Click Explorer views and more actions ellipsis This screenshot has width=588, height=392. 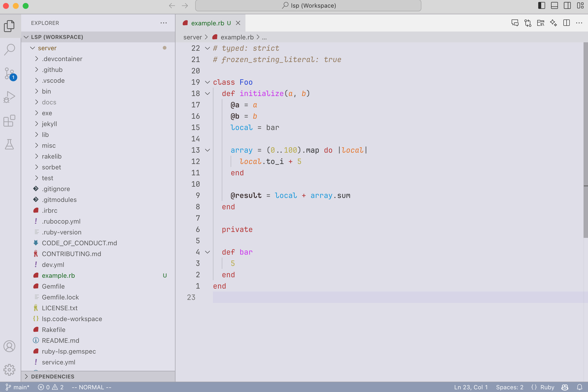(x=164, y=23)
